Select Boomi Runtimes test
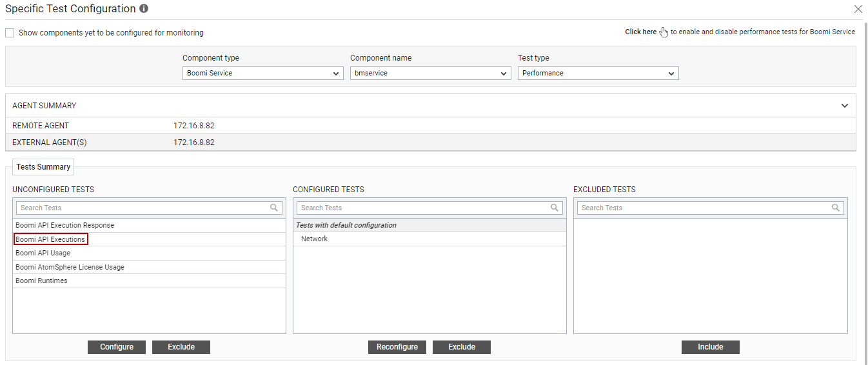The height and width of the screenshot is (365, 868). pos(149,281)
